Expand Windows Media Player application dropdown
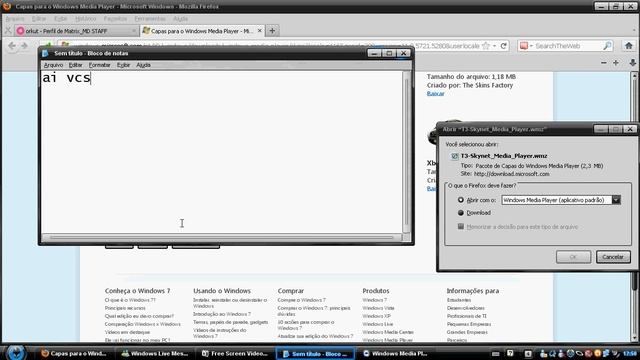The width and height of the screenshot is (640, 360). click(x=616, y=200)
